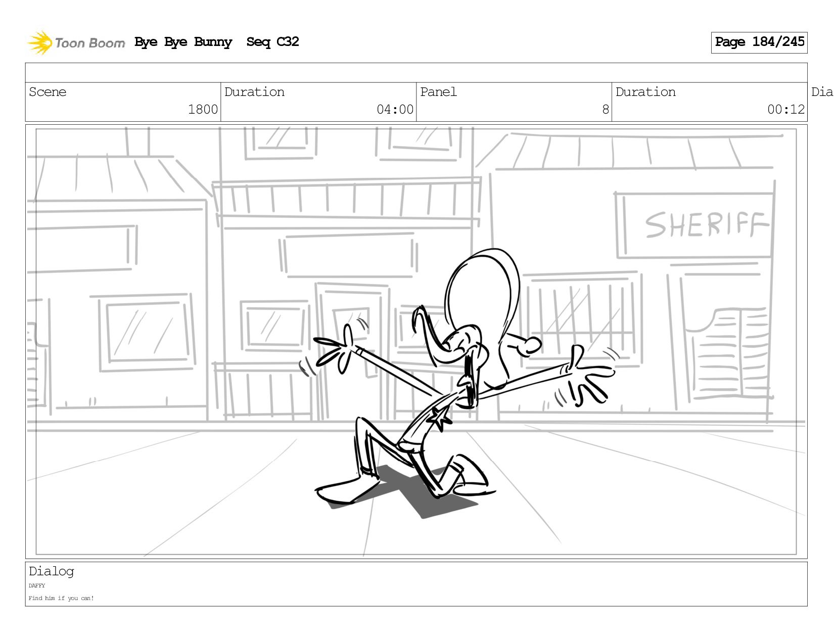Click the 'Dialog' section label
This screenshot has width=834, height=644.
pyautogui.click(x=51, y=571)
